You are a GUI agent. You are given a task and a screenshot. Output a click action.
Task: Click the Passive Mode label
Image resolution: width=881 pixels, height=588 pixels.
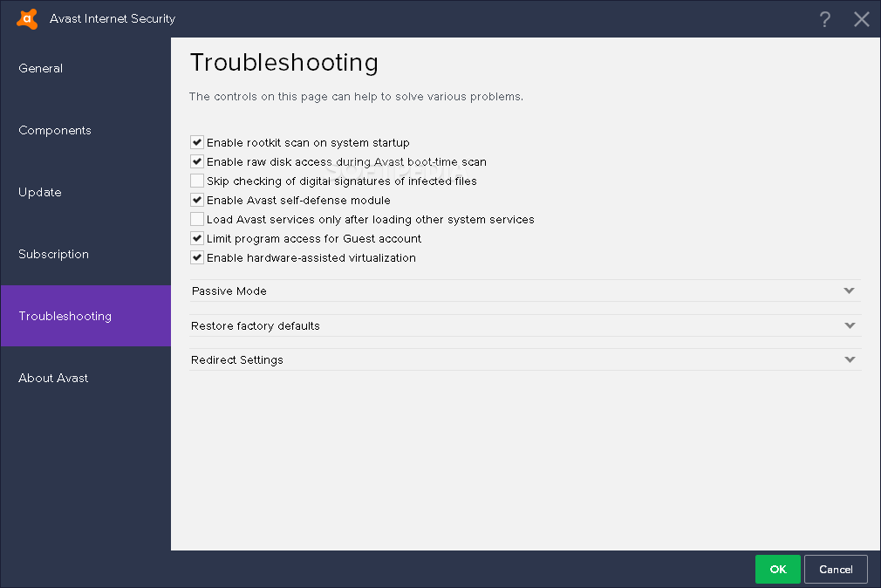(229, 291)
